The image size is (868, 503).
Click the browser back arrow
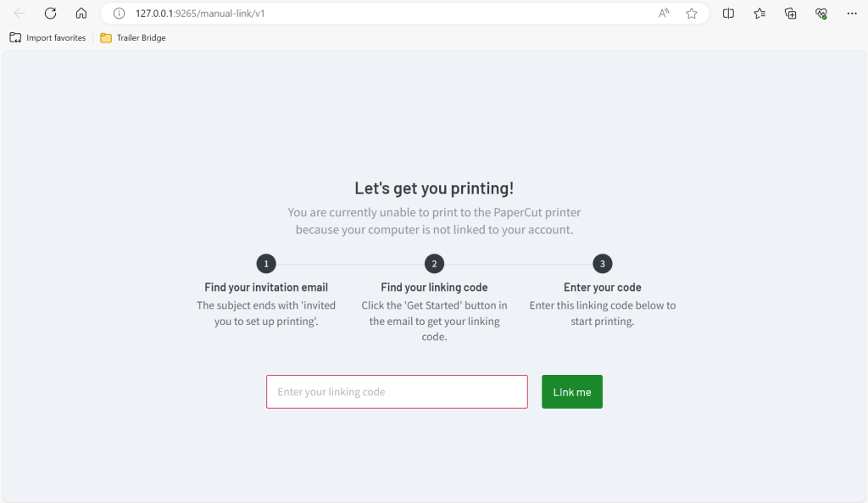click(x=19, y=14)
